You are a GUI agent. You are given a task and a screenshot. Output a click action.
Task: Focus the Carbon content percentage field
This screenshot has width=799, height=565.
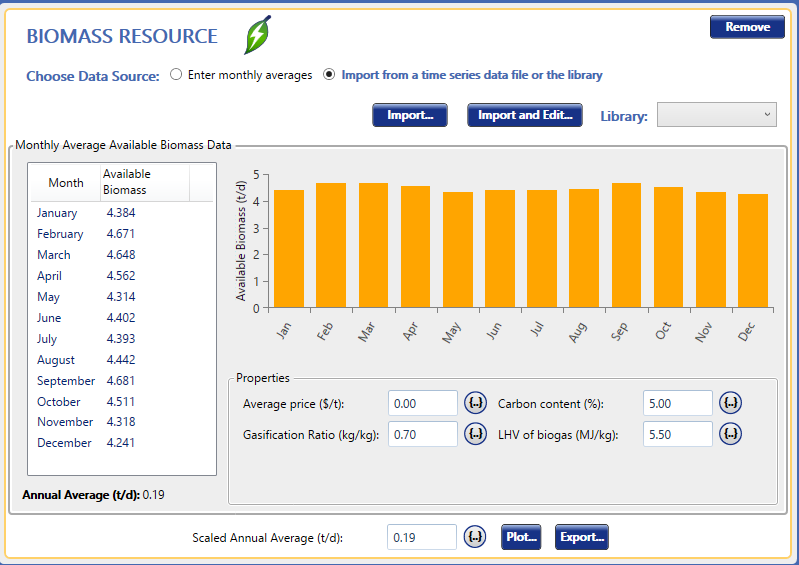tap(677, 403)
